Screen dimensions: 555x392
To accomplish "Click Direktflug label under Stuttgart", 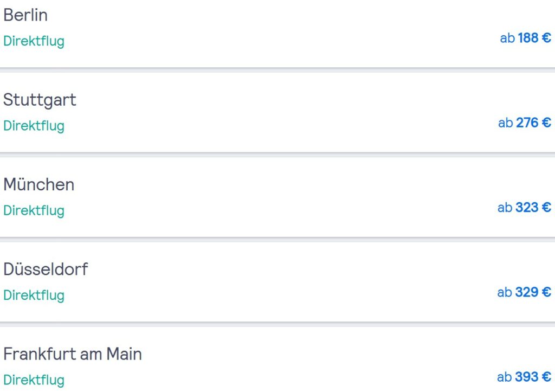I will point(34,126).
